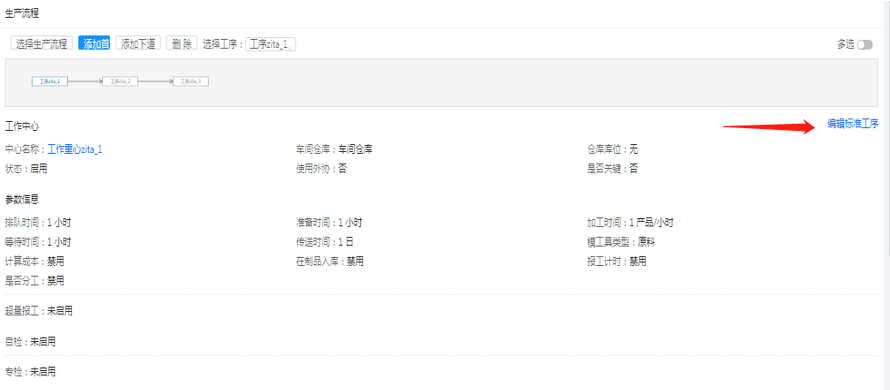This screenshot has height=390, width=890.
Task: Click the blue 添加首 button
Action: (95, 44)
